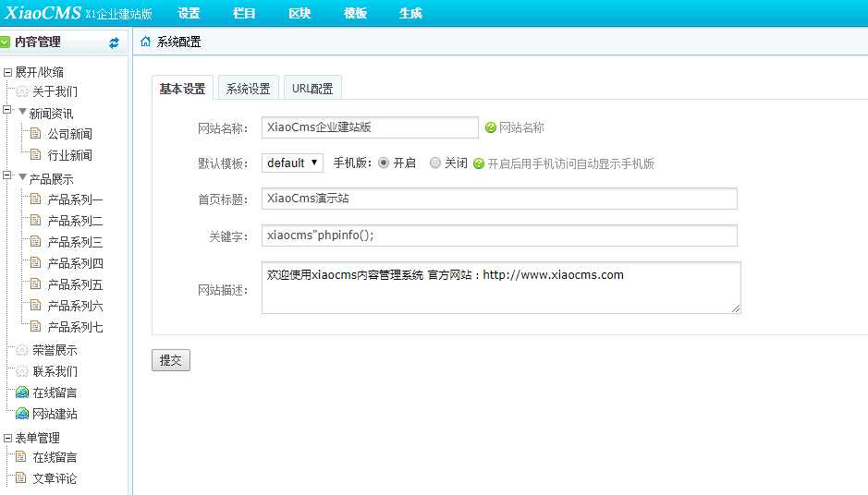This screenshot has width=868, height=495.
Task: Open 行业新闻 in the sidebar
Action: click(69, 155)
